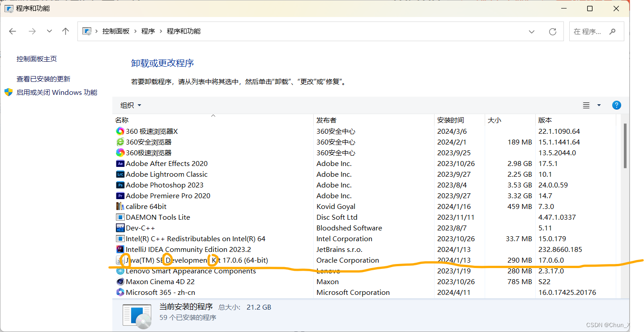The width and height of the screenshot is (644, 332).
Task: Navigate to 程序 breadcrumb
Action: (148, 31)
